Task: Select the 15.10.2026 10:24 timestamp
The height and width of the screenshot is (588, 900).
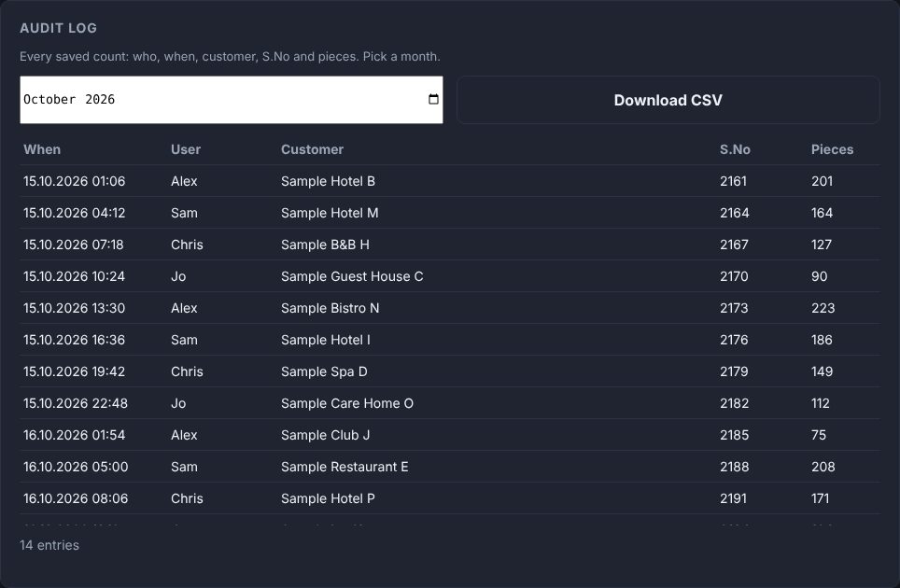Action: [x=74, y=276]
